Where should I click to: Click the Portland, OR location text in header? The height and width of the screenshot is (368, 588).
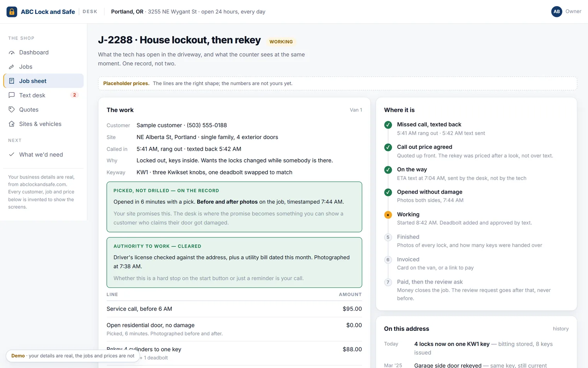(x=127, y=12)
